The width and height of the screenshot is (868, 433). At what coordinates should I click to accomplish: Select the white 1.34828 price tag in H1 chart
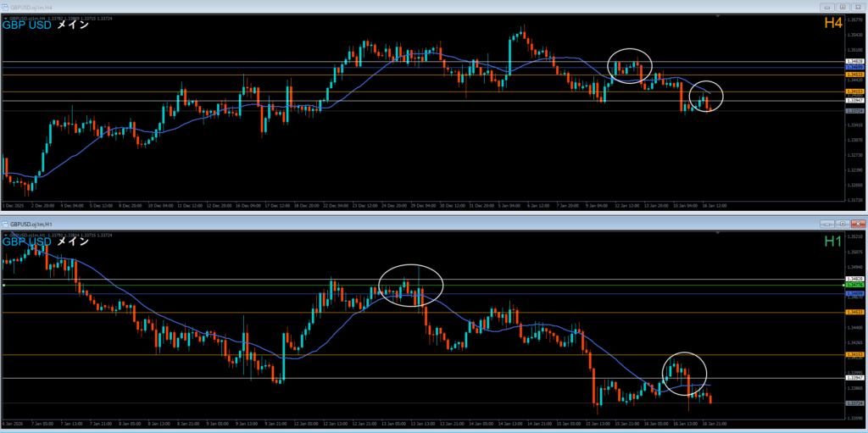854,279
